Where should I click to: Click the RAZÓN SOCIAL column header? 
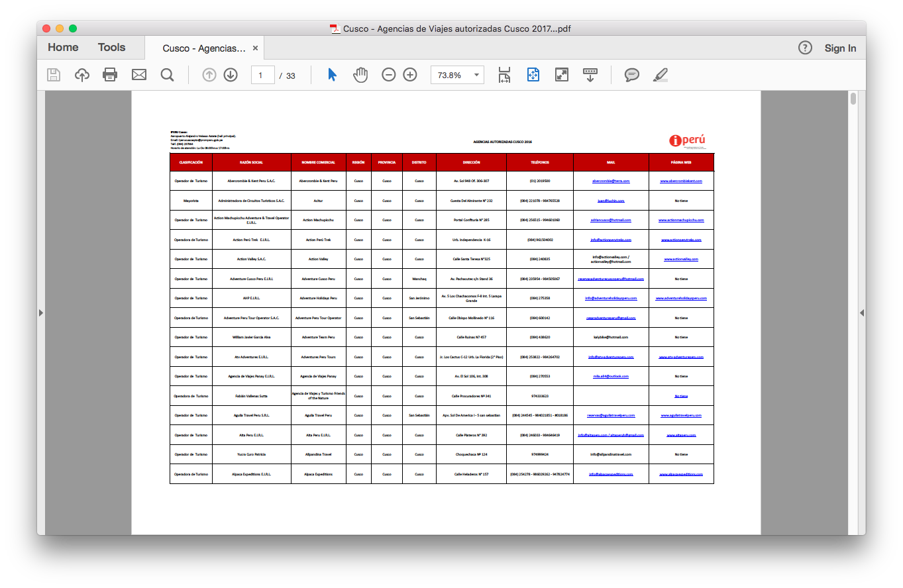point(251,162)
